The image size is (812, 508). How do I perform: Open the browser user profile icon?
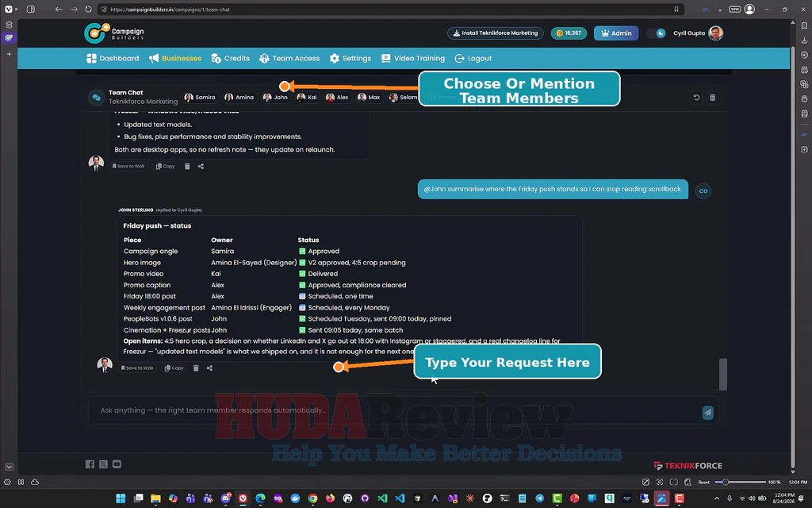pyautogui.click(x=749, y=10)
